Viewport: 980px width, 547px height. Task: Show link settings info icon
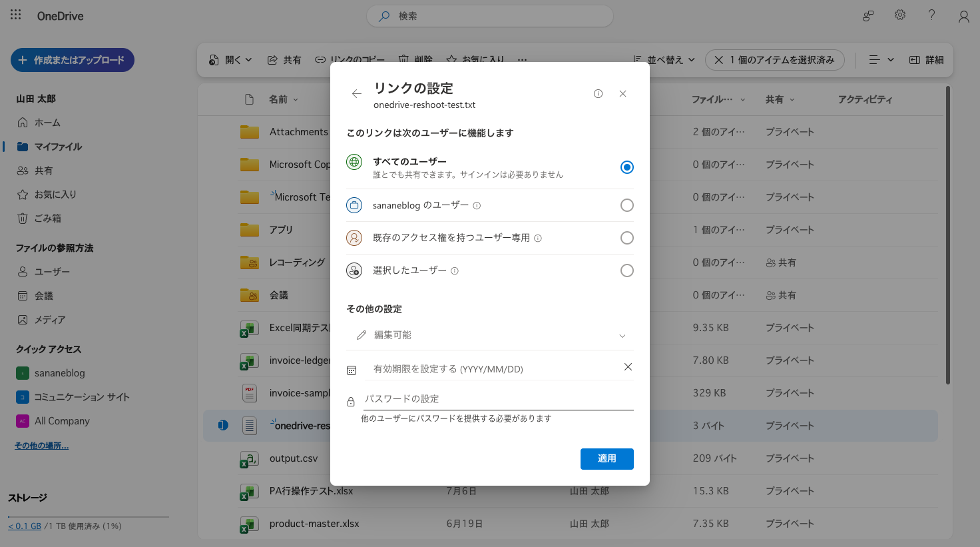tap(598, 94)
